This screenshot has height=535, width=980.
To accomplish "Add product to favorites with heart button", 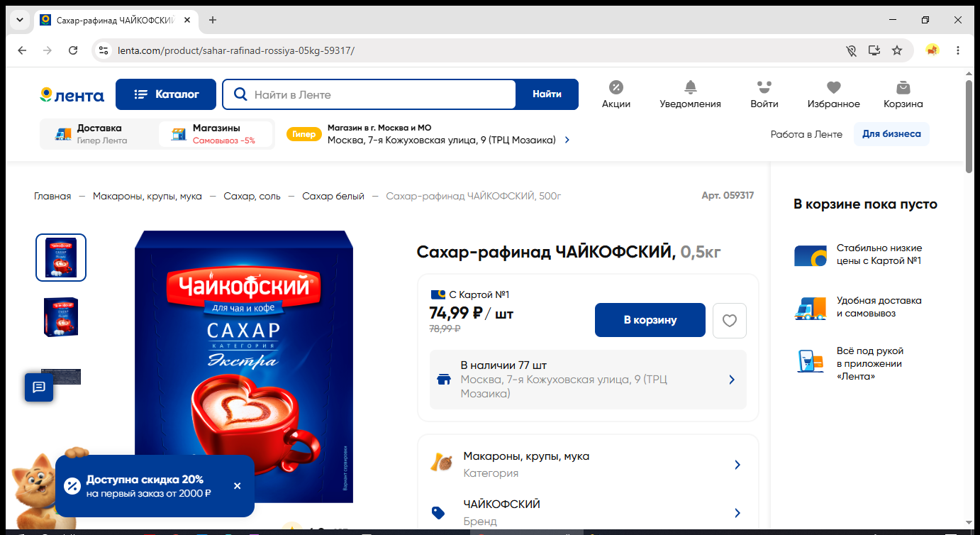I will coord(730,321).
